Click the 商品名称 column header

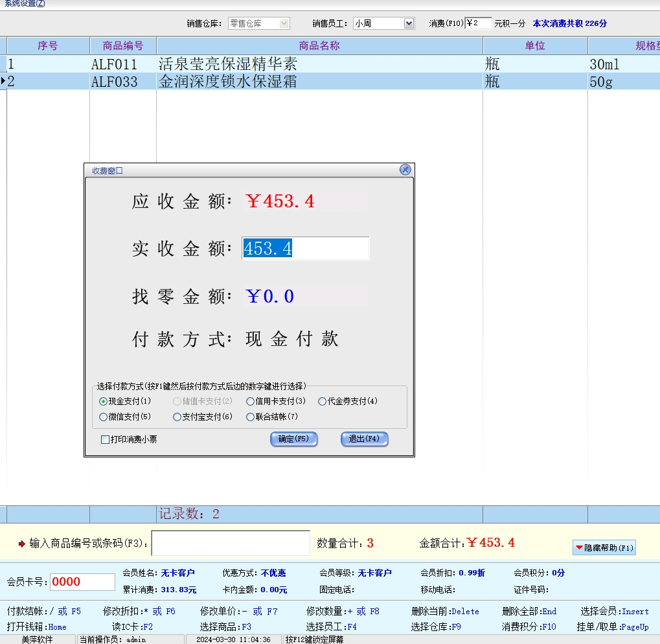(x=319, y=46)
